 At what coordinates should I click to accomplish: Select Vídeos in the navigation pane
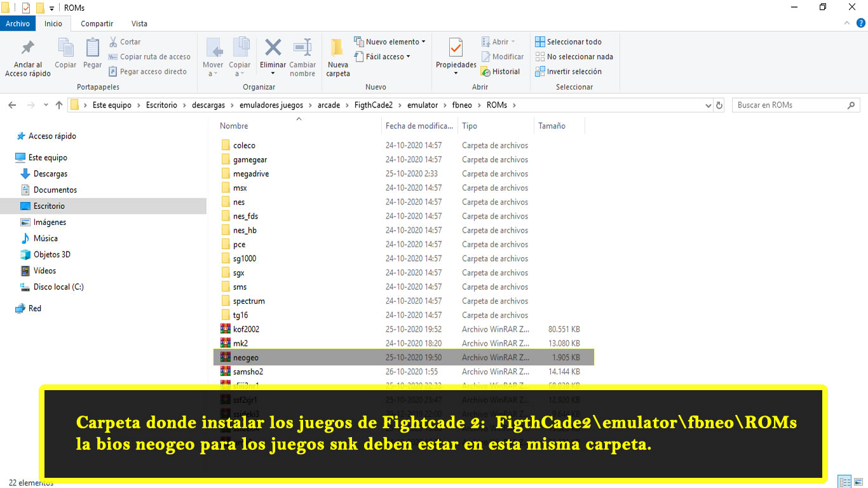44,271
